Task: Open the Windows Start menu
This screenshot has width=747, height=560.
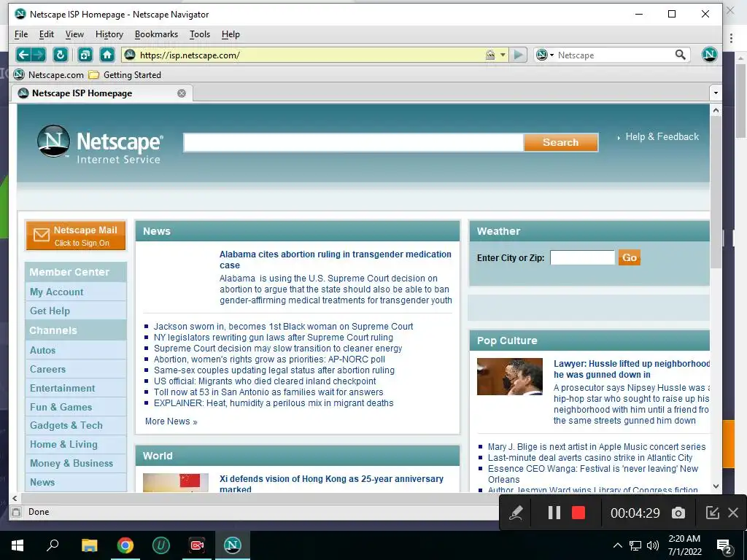Action: pos(18,545)
